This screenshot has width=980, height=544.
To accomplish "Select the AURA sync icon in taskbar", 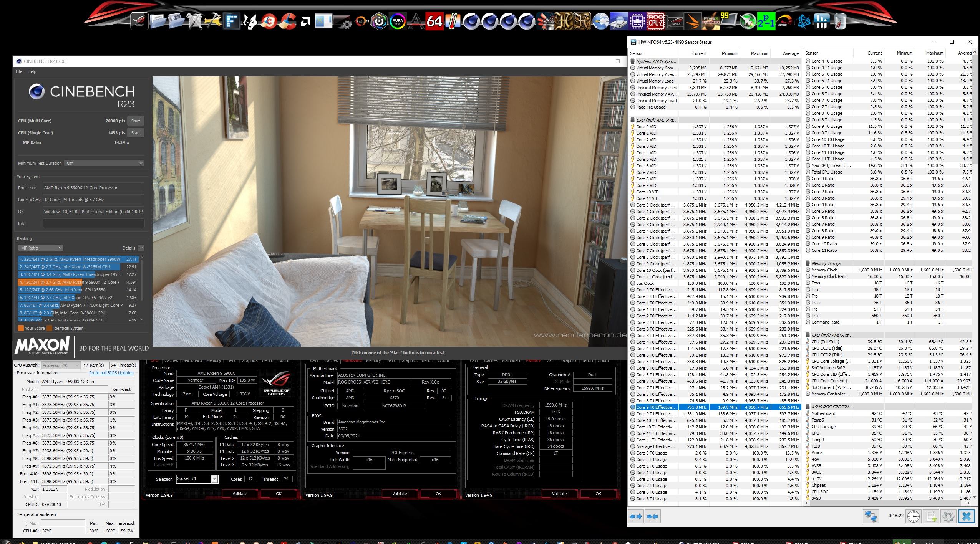I will tap(396, 20).
